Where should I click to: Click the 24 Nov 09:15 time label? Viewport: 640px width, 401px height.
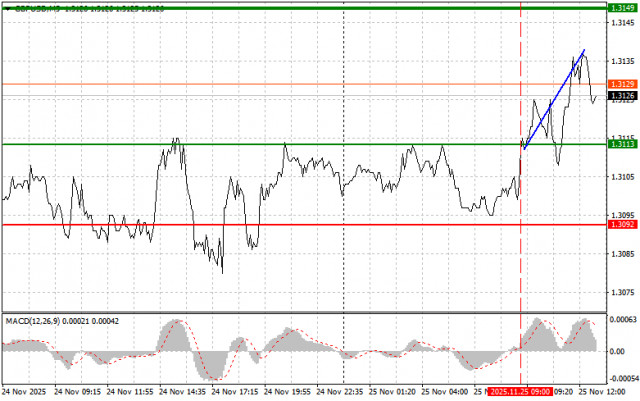77,392
